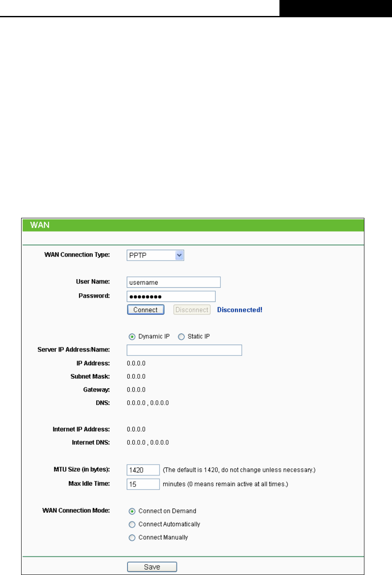The image size is (392, 575).
Task: Click the Internet DNS value
Action: (148, 443)
